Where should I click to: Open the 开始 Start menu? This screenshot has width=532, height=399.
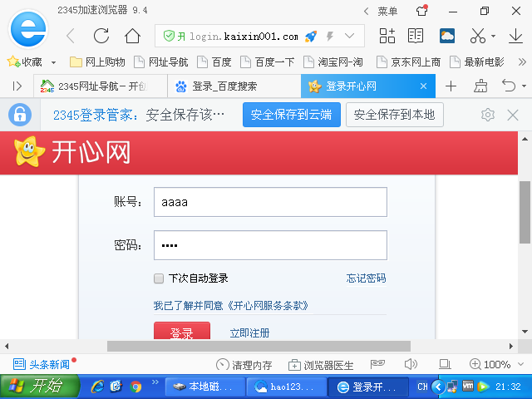(39, 387)
